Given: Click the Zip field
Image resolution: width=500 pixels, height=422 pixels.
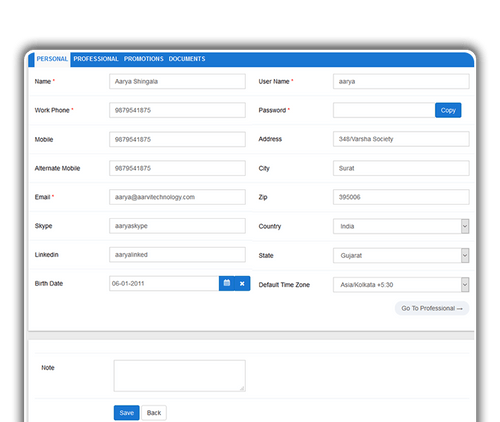Looking at the screenshot, I should coord(401,197).
